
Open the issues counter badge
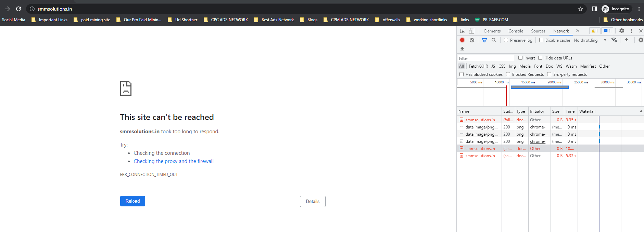[x=607, y=31]
